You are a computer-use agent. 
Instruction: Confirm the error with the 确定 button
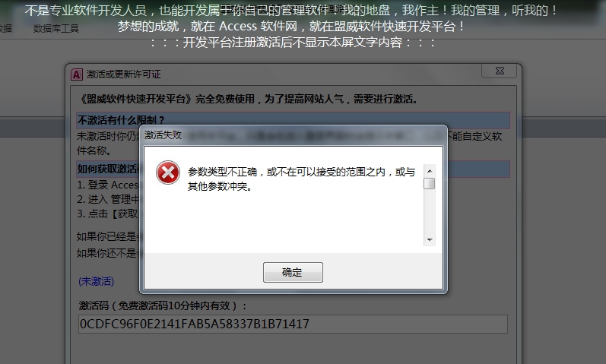(293, 272)
